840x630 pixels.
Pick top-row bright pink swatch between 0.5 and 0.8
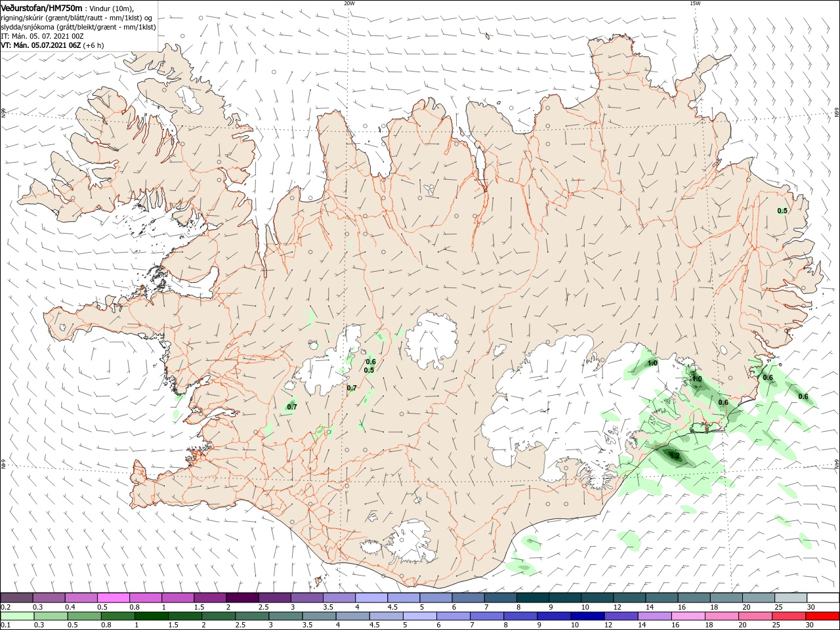tap(113, 598)
